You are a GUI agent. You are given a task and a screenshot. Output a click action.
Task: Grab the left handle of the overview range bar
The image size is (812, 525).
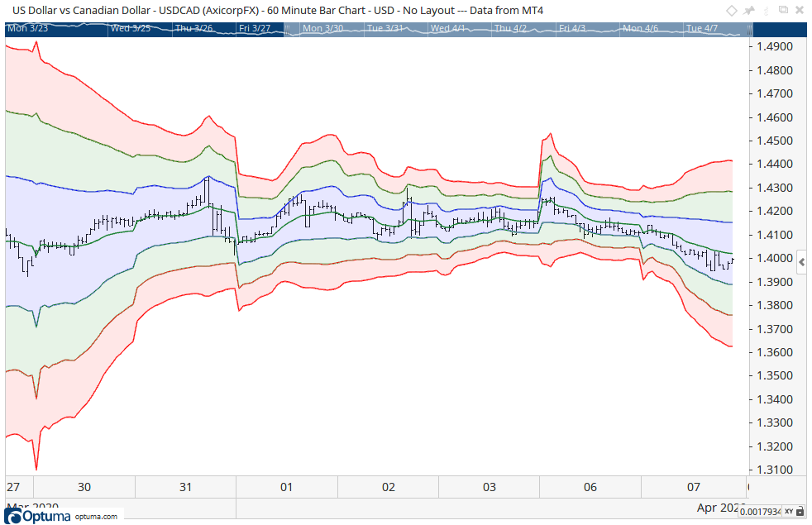click(x=288, y=30)
